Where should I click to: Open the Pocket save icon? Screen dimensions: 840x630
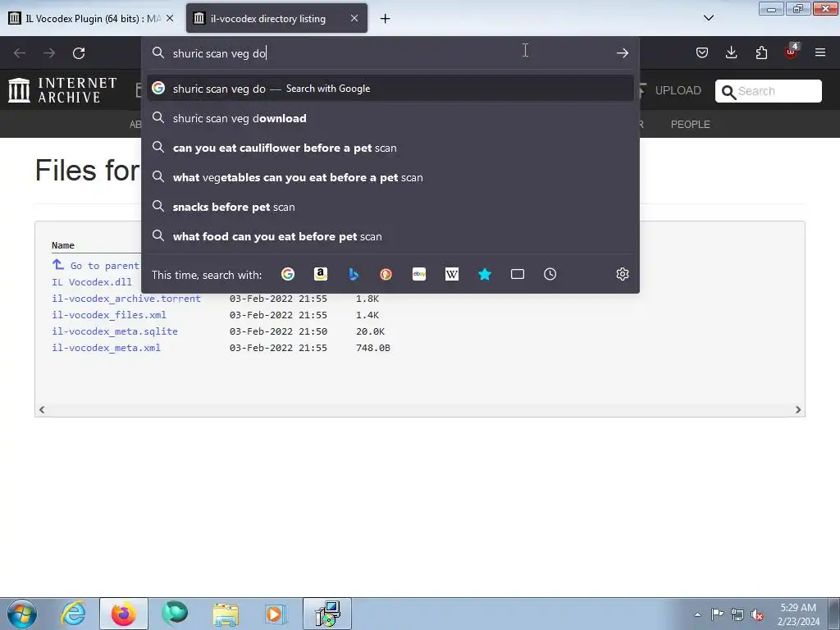tap(702, 52)
